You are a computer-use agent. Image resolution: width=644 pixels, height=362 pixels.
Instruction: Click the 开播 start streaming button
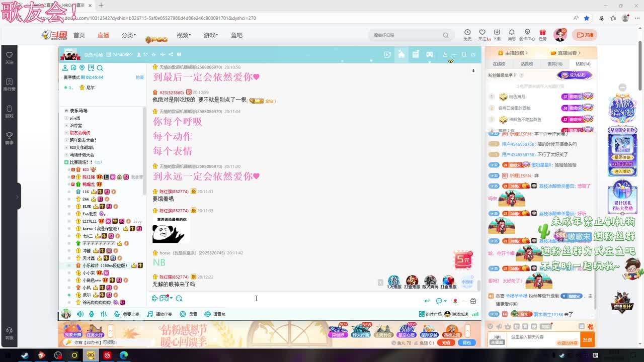click(585, 35)
